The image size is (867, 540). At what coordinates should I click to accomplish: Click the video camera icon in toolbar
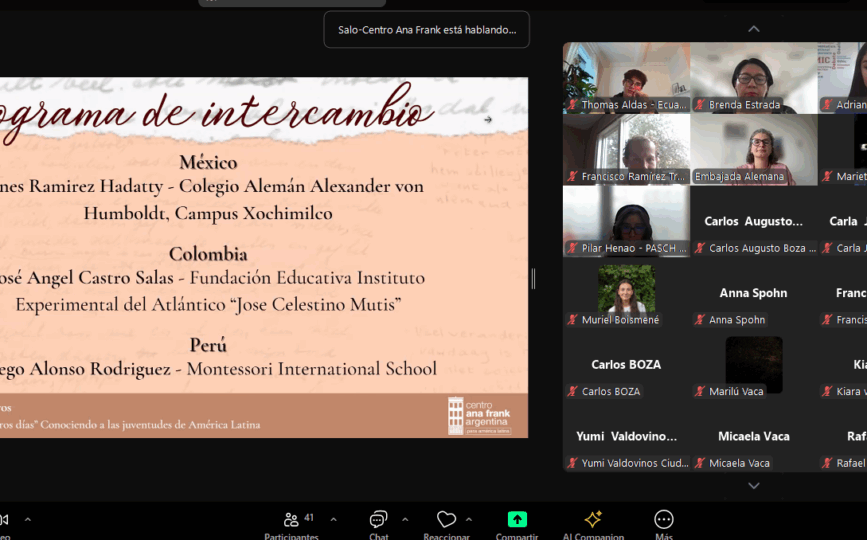[3, 519]
